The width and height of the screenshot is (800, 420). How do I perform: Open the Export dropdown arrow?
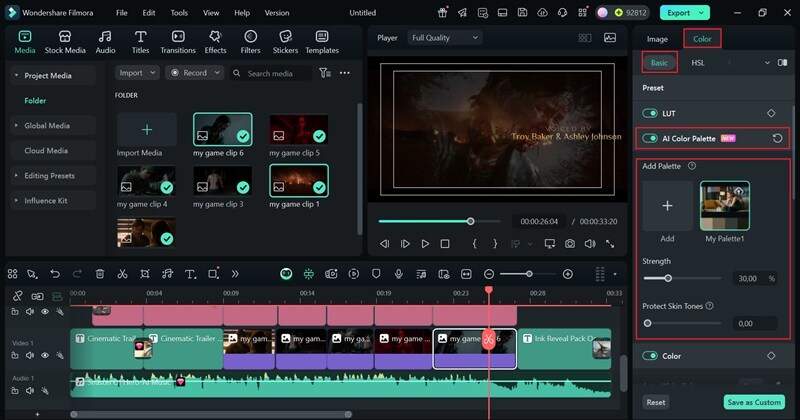click(702, 13)
